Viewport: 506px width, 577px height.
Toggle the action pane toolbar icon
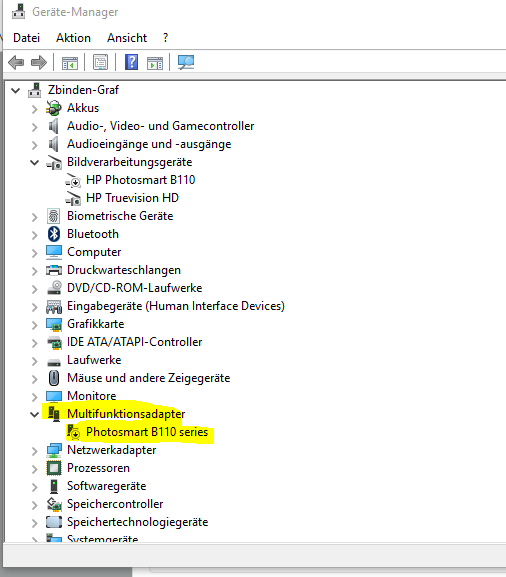[x=155, y=63]
